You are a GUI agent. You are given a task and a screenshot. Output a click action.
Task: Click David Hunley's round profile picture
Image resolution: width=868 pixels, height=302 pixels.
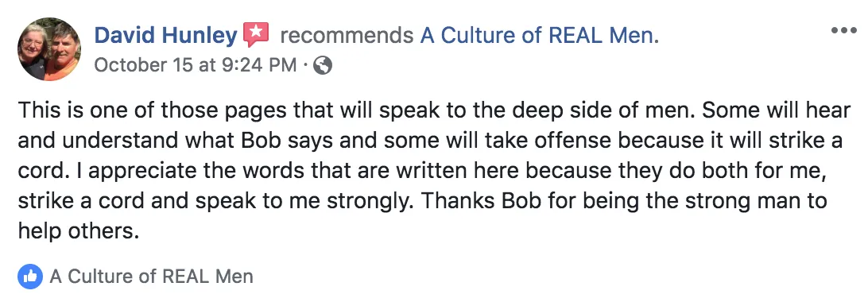coord(49,48)
